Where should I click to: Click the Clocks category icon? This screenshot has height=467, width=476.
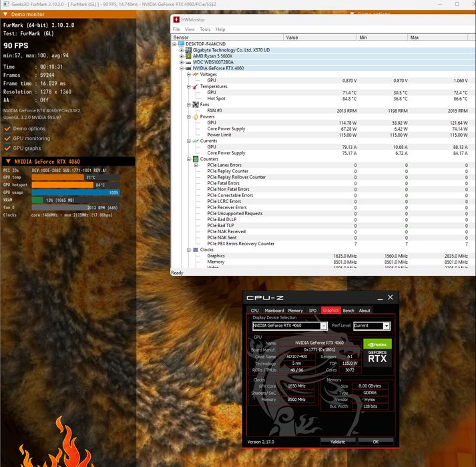point(196,250)
